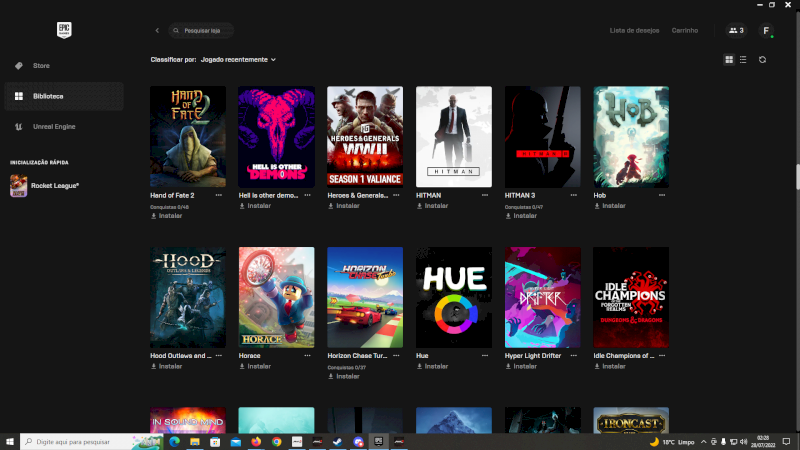
Task: Install HITMAN 3
Action: click(521, 216)
